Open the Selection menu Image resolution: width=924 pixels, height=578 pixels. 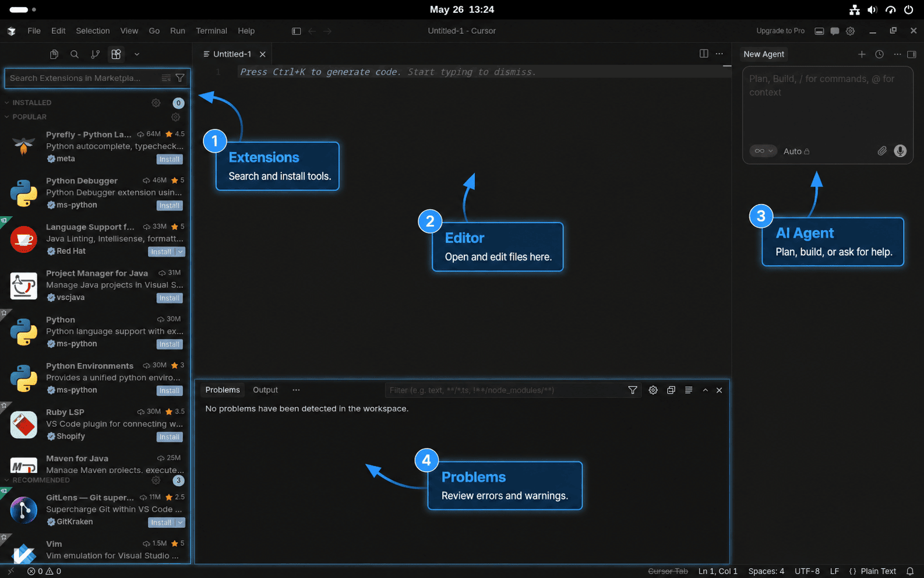click(x=93, y=31)
